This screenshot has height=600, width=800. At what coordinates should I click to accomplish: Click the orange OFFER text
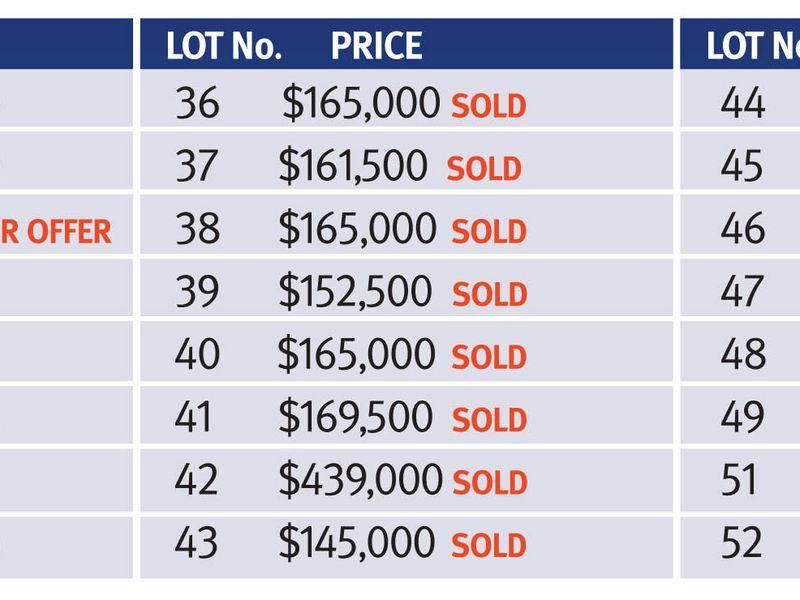69,232
